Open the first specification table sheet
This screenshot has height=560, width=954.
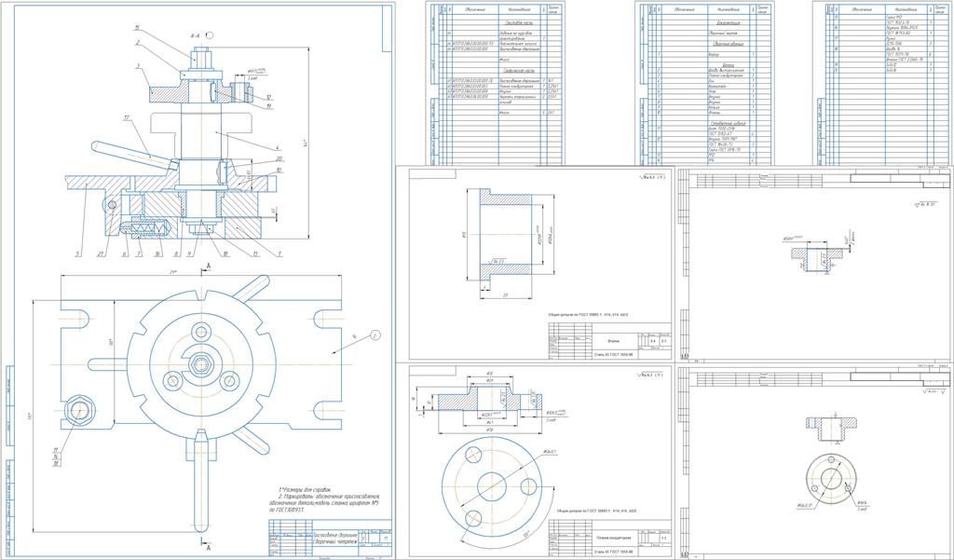click(x=495, y=83)
